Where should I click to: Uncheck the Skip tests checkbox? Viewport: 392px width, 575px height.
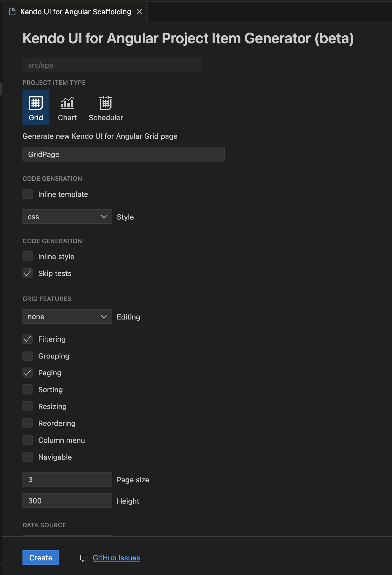(x=28, y=273)
